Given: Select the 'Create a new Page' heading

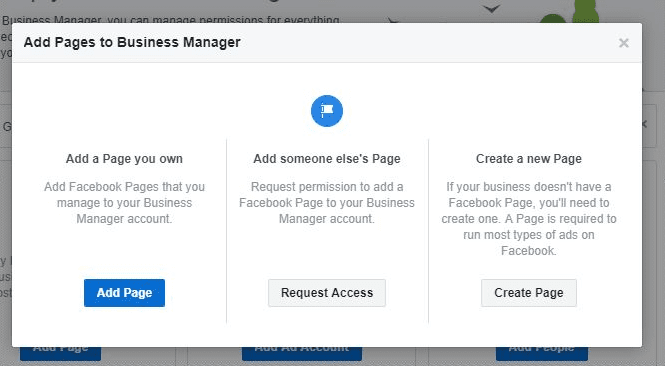Looking at the screenshot, I should pyautogui.click(x=528, y=159).
